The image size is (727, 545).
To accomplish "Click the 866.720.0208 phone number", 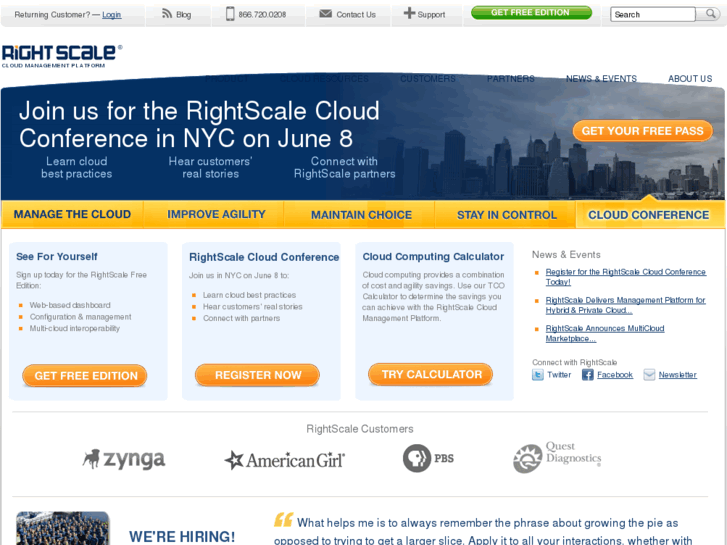I will [x=262, y=15].
